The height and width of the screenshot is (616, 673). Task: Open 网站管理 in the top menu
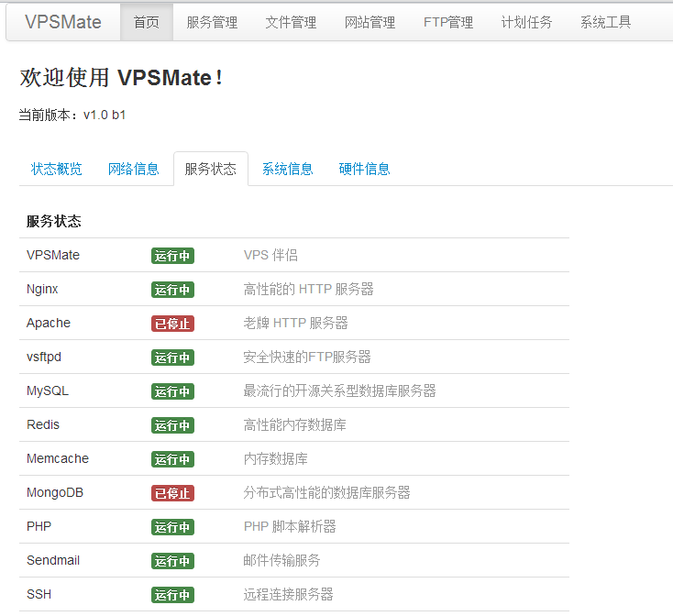(370, 22)
